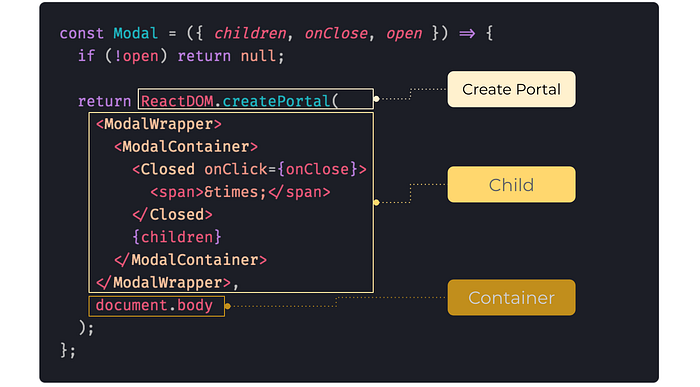Click the opening ModalWrapper tag
Image resolution: width=700 pixels, height=387 pixels.
coord(159,124)
